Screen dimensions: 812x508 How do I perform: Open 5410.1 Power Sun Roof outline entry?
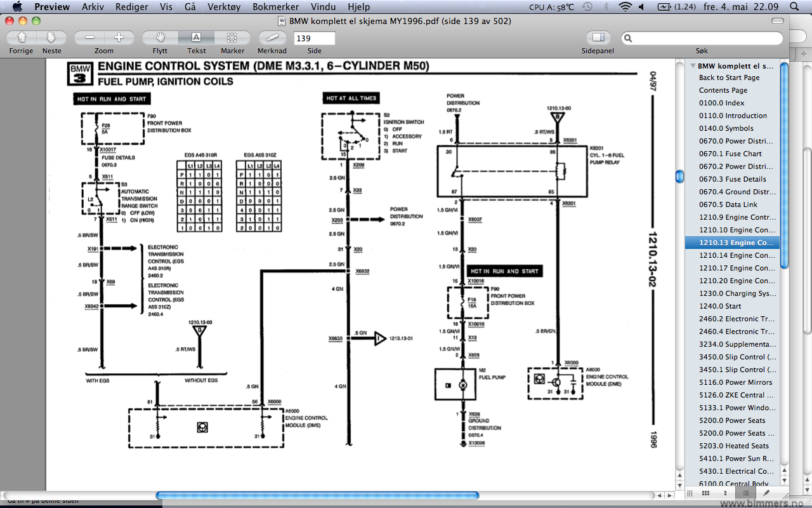[737, 458]
